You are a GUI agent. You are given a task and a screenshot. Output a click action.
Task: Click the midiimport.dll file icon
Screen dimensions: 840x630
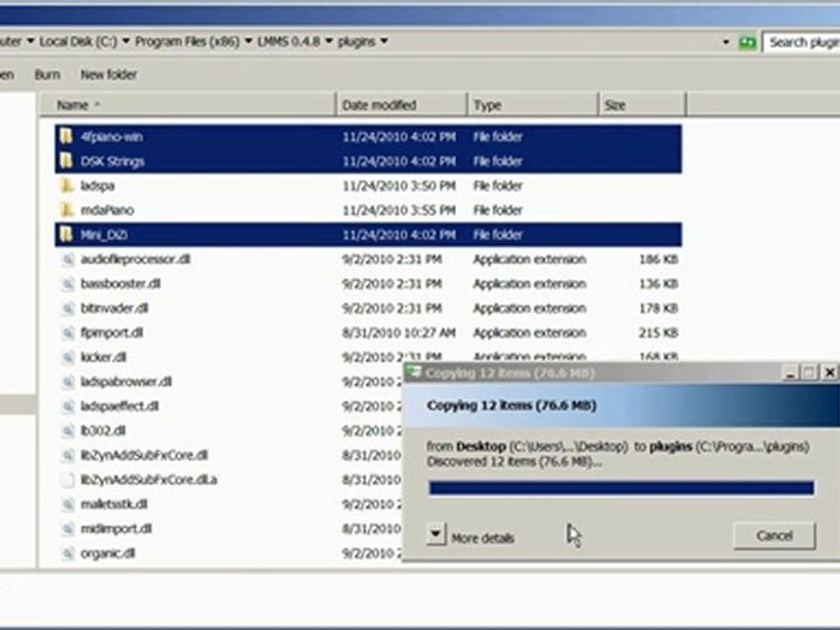pyautogui.click(x=67, y=529)
